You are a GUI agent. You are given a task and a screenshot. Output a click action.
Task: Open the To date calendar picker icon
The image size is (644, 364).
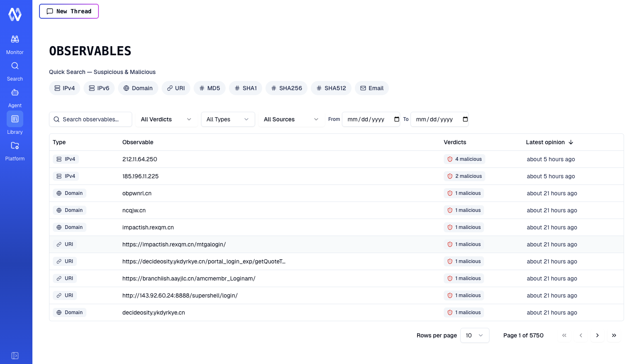[465, 119]
